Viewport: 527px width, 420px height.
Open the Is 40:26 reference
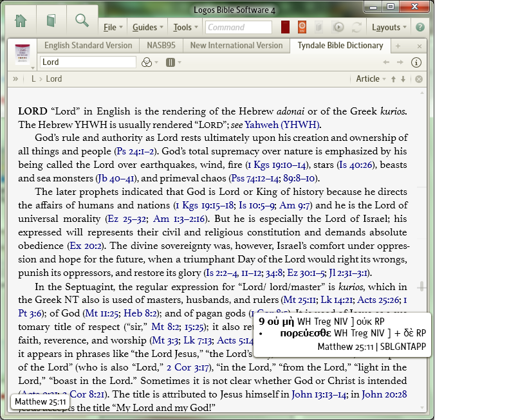pos(356,165)
